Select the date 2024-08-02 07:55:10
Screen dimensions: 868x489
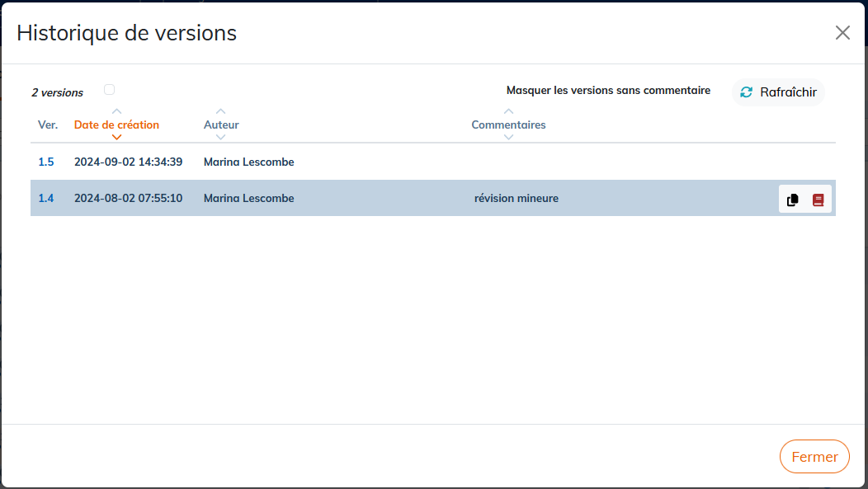pos(129,198)
